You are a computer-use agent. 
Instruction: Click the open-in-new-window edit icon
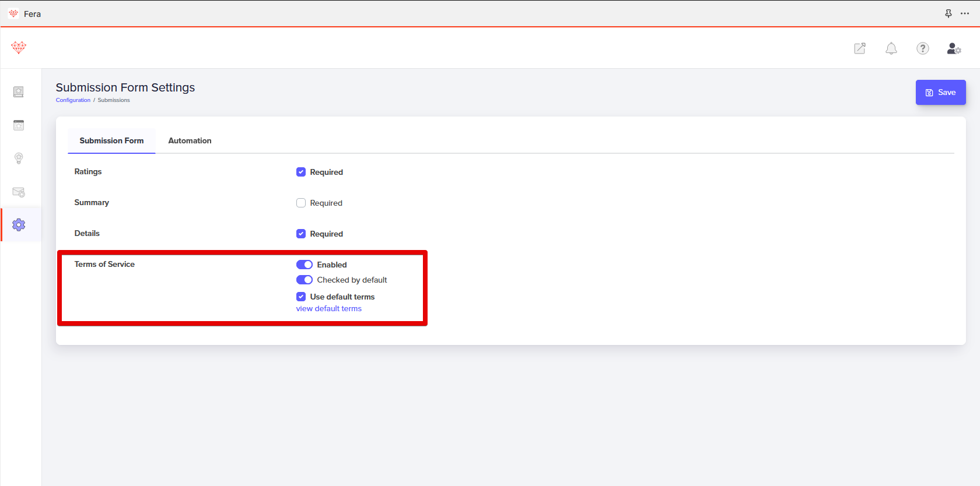coord(860,48)
